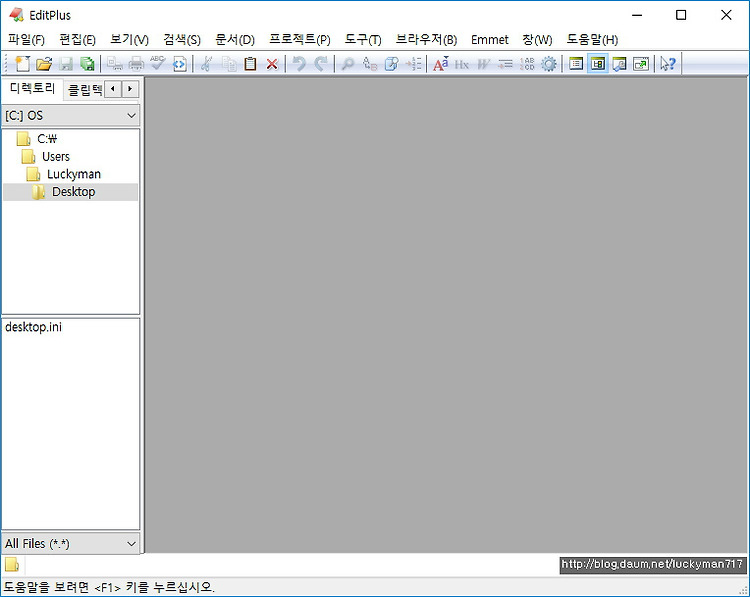Open a file with the folder icon

[x=44, y=64]
